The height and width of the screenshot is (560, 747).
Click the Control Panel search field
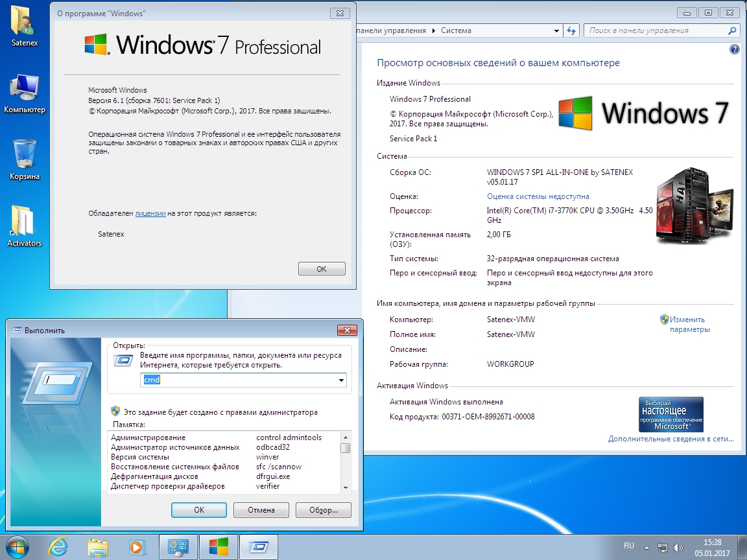[655, 30]
